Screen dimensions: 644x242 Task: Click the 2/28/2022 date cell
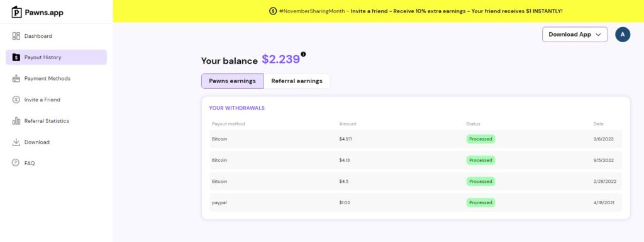(605, 181)
